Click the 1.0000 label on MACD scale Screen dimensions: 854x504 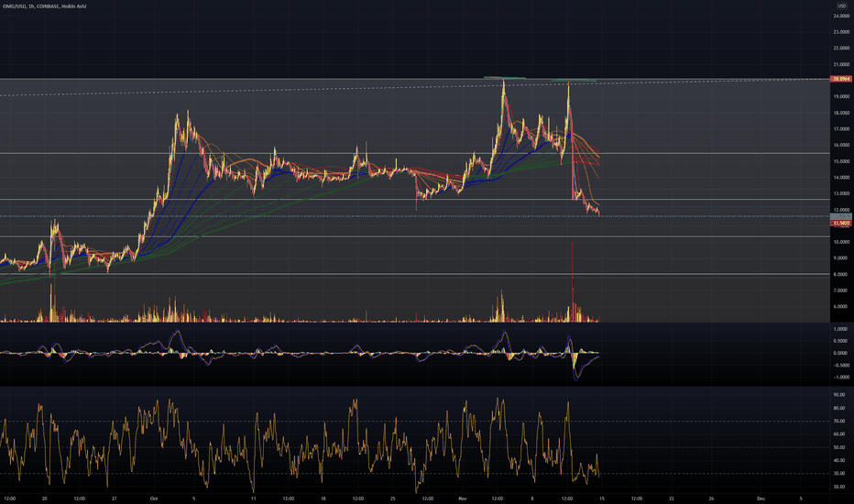pos(841,329)
